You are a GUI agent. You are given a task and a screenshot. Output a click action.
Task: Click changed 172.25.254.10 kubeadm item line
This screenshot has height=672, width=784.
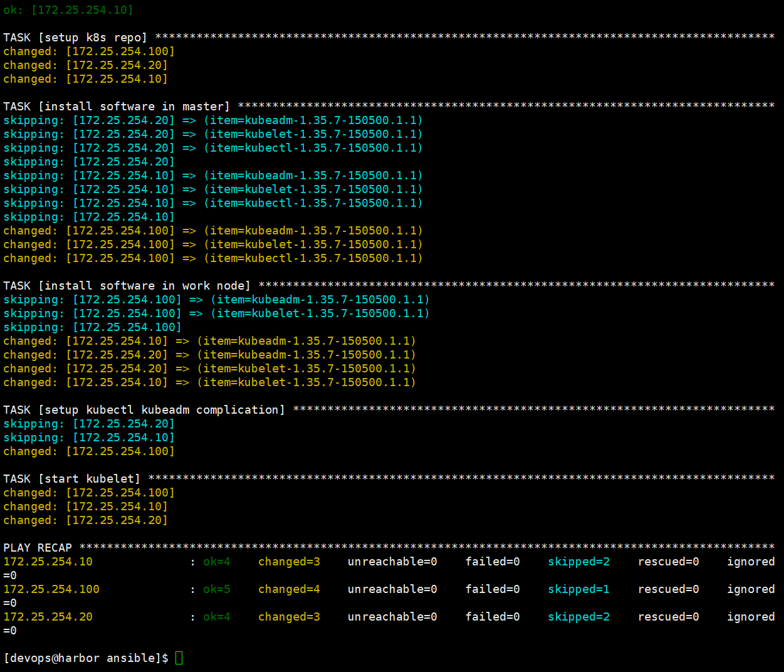[209, 341]
